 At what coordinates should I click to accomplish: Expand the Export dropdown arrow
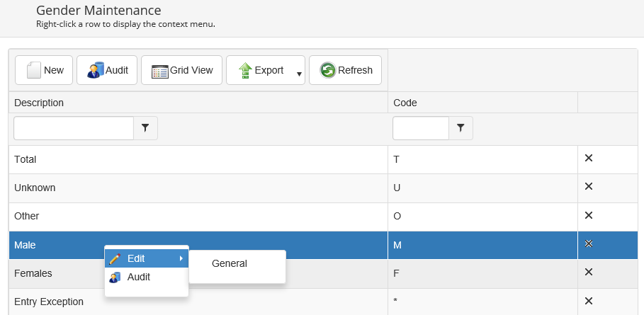tap(299, 73)
